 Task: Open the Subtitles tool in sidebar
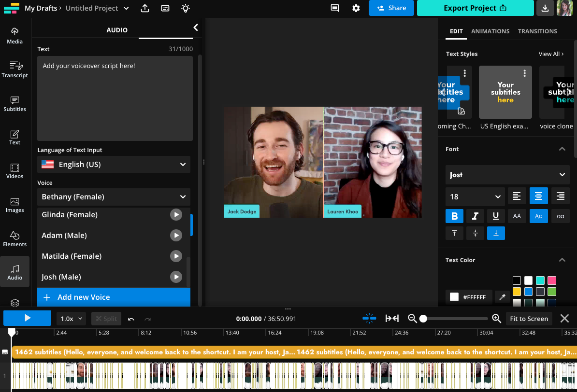pyautogui.click(x=14, y=103)
